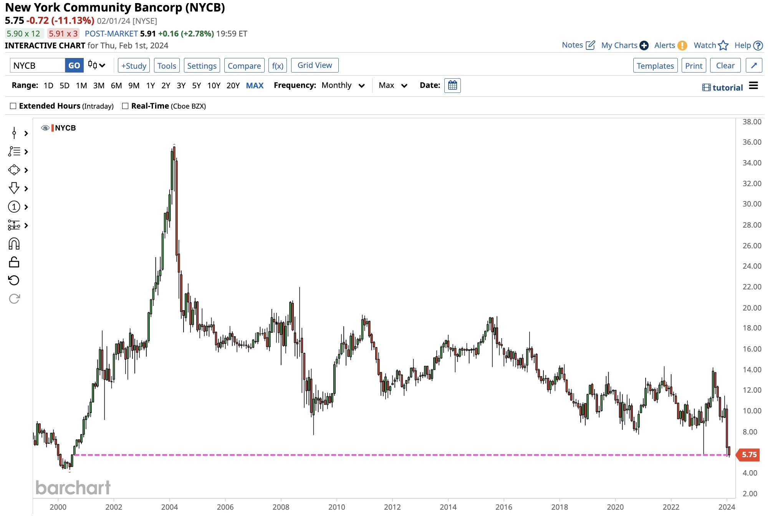
Task: Open the chart type dropdown arrow
Action: (x=102, y=65)
